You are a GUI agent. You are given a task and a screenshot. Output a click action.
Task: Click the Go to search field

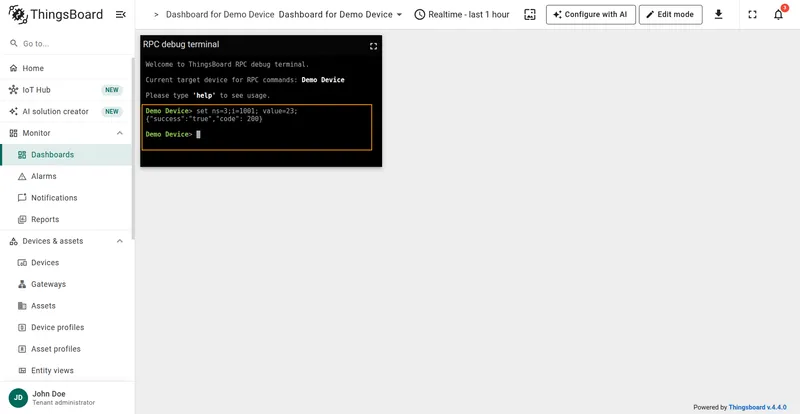(67, 43)
